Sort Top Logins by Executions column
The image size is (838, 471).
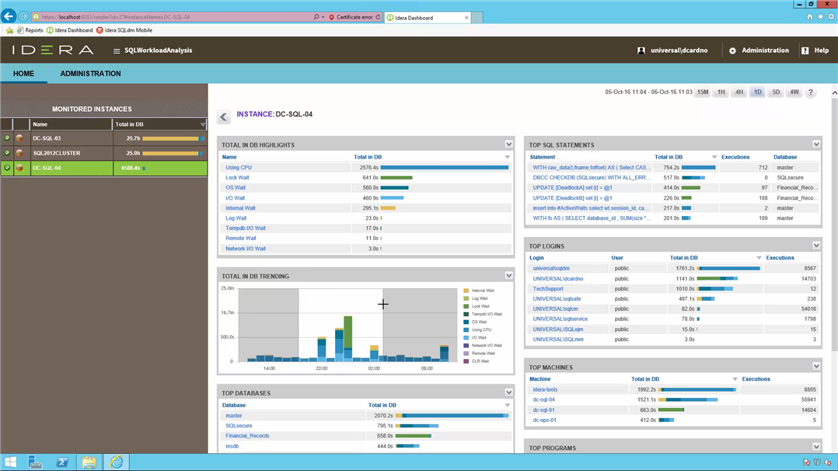pyautogui.click(x=780, y=258)
